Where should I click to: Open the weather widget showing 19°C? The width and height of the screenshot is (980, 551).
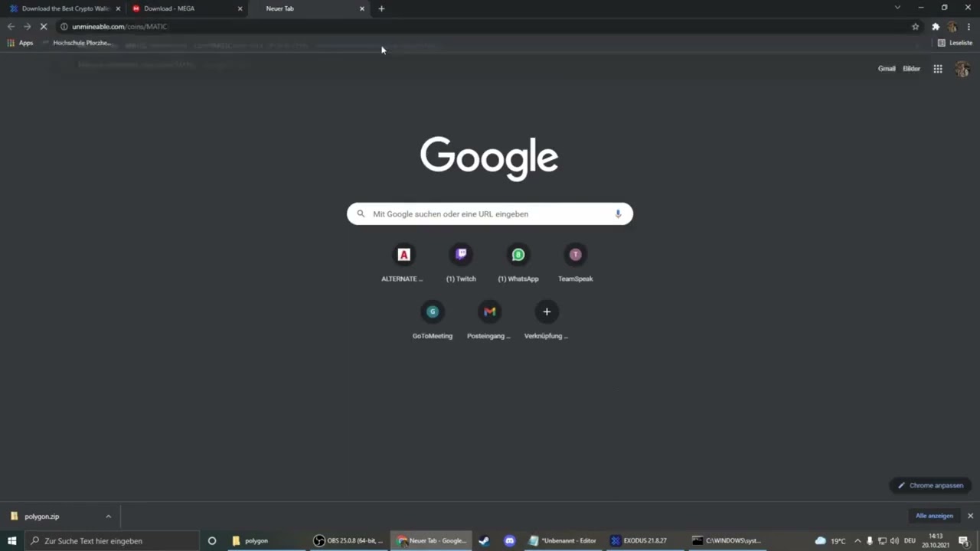(830, 540)
